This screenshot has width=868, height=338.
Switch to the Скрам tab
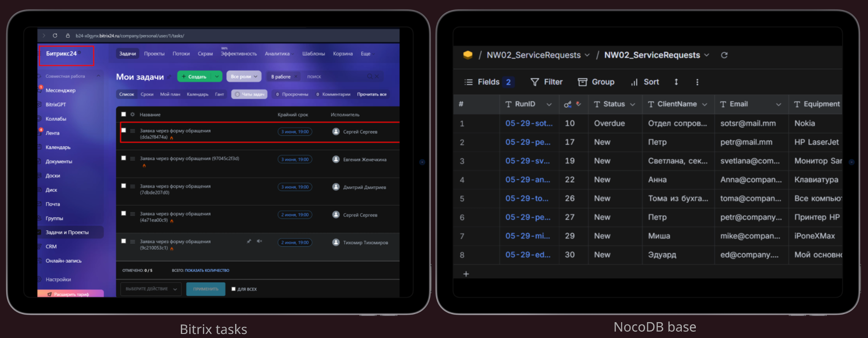pos(205,53)
